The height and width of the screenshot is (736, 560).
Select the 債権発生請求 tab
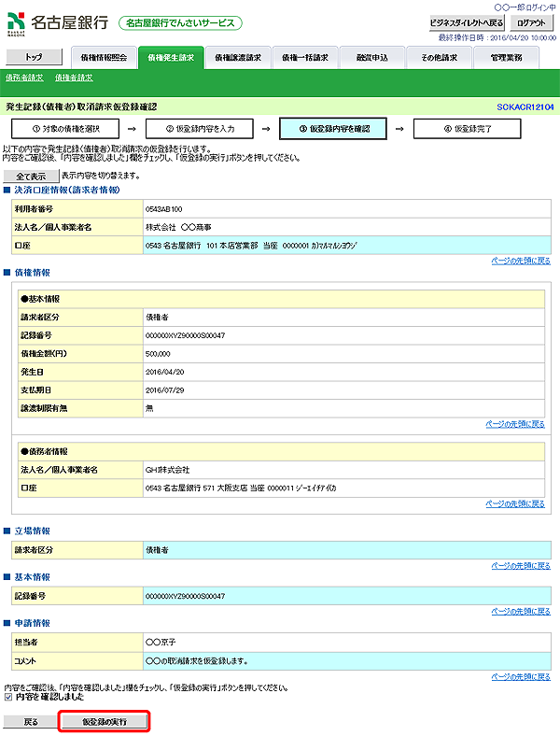click(171, 58)
